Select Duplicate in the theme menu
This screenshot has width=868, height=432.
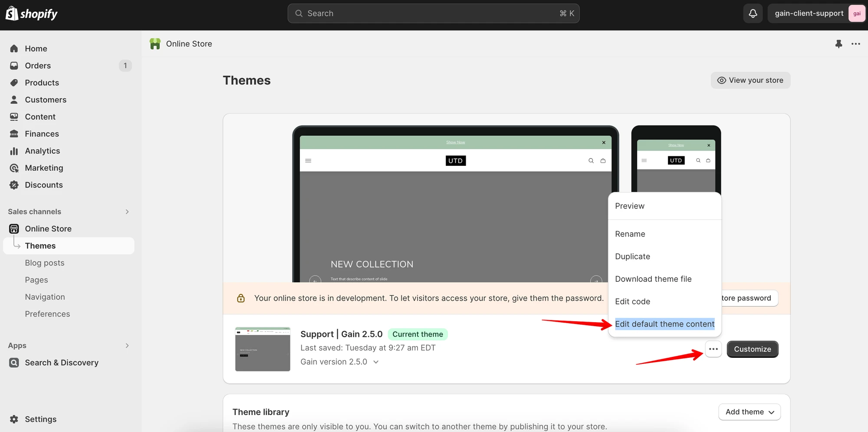(x=632, y=256)
